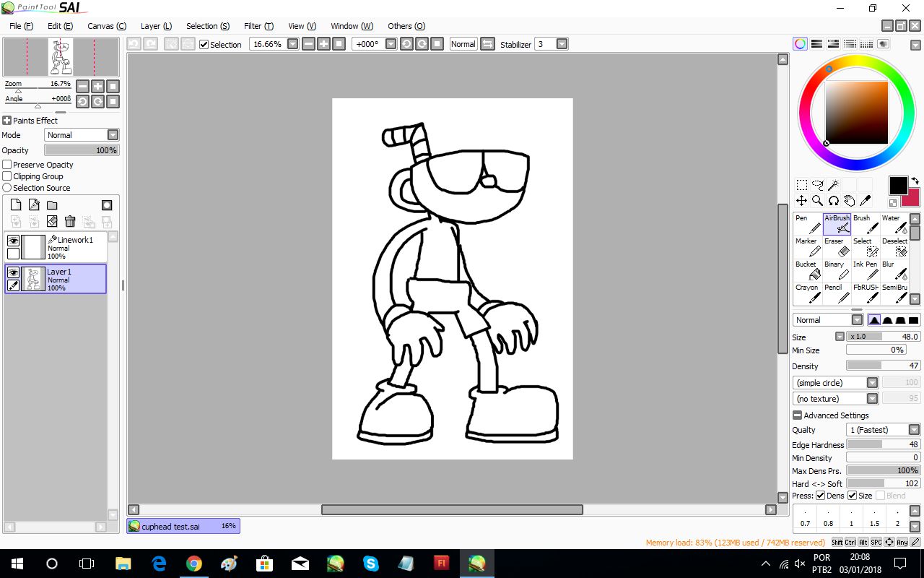Pick the eyedropper color picker tool
Image resolution: width=924 pixels, height=578 pixels.
pos(865,201)
